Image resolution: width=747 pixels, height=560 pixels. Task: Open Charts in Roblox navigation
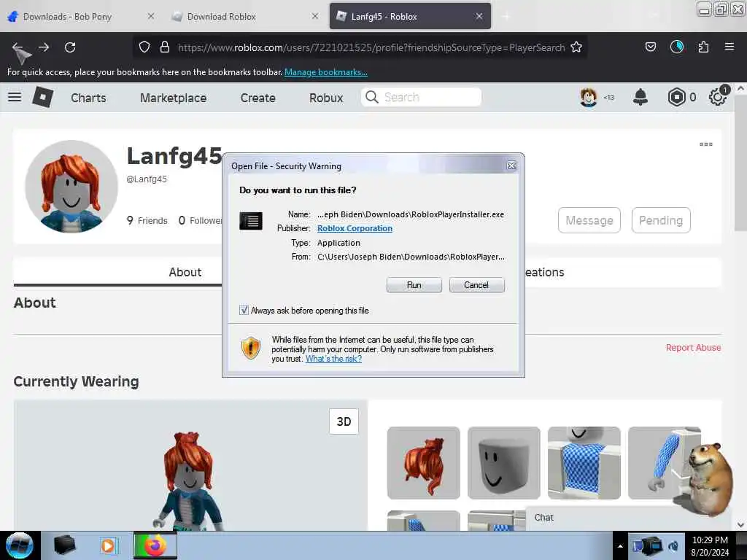(88, 98)
